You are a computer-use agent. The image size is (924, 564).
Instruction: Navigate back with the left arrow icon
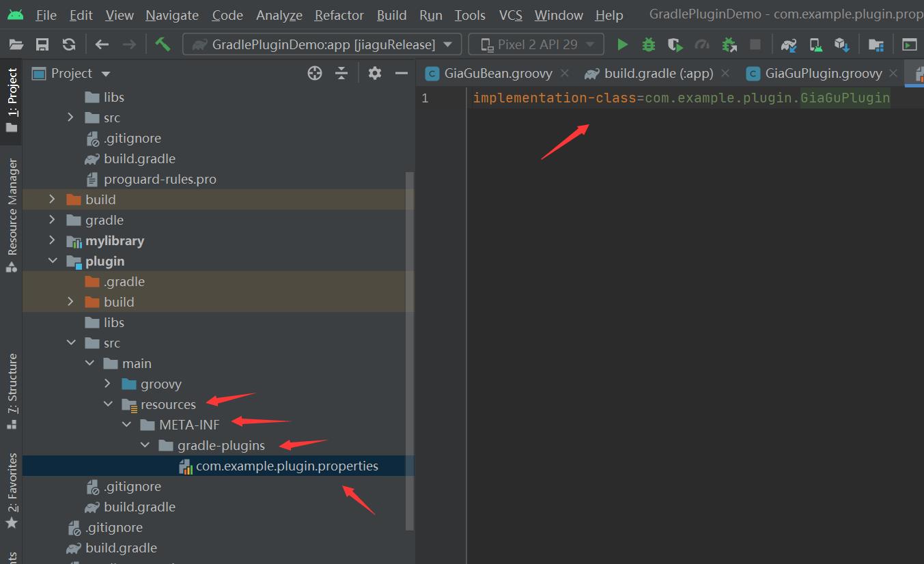coord(102,44)
